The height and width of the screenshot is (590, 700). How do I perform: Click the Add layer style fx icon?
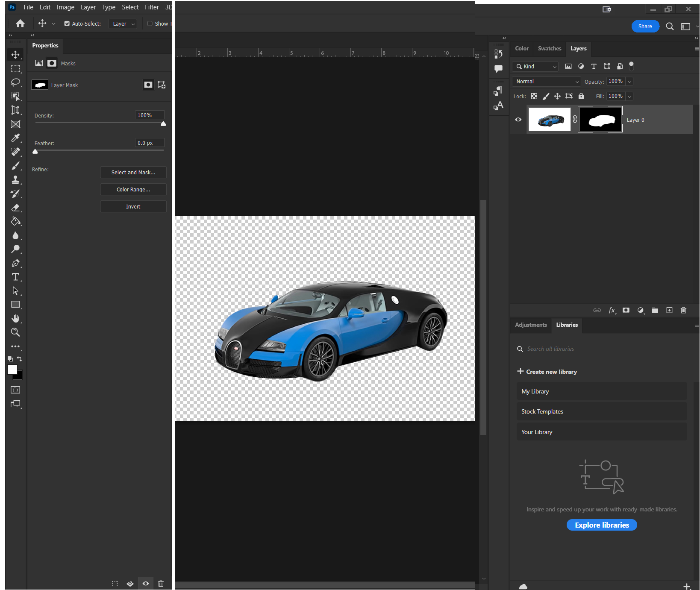[x=612, y=310]
